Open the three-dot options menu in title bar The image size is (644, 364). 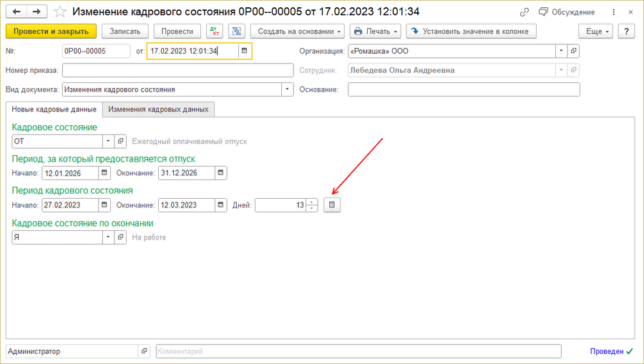point(614,12)
